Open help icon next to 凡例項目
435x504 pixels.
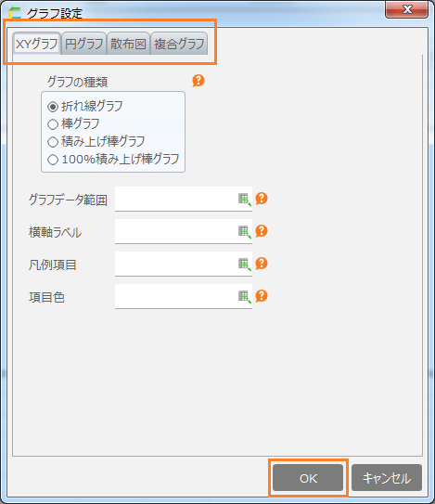coord(262,264)
